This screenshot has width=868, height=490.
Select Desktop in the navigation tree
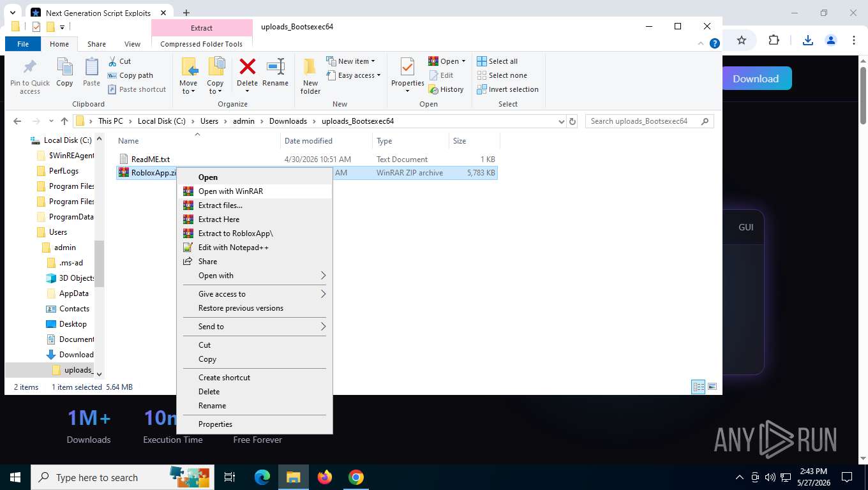pyautogui.click(x=73, y=324)
